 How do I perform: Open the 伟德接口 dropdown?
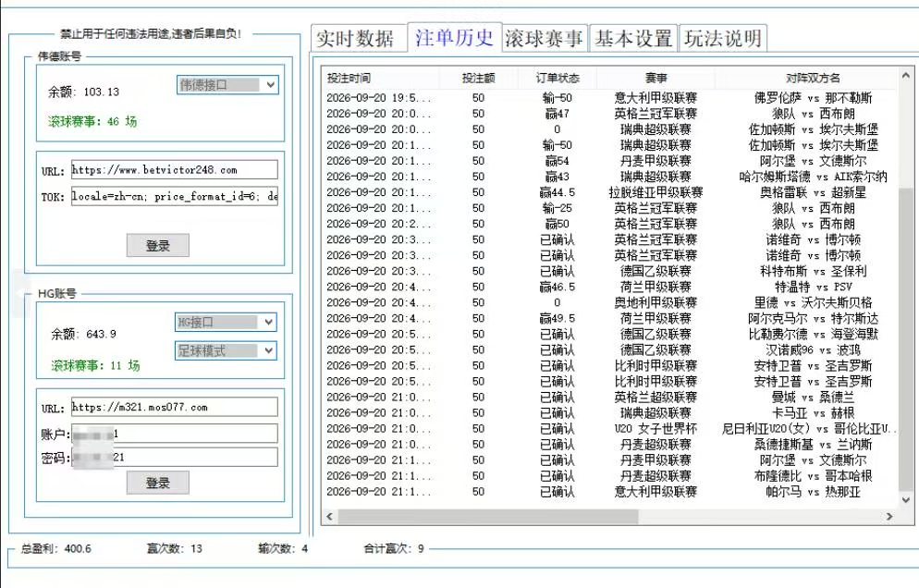pos(227,85)
